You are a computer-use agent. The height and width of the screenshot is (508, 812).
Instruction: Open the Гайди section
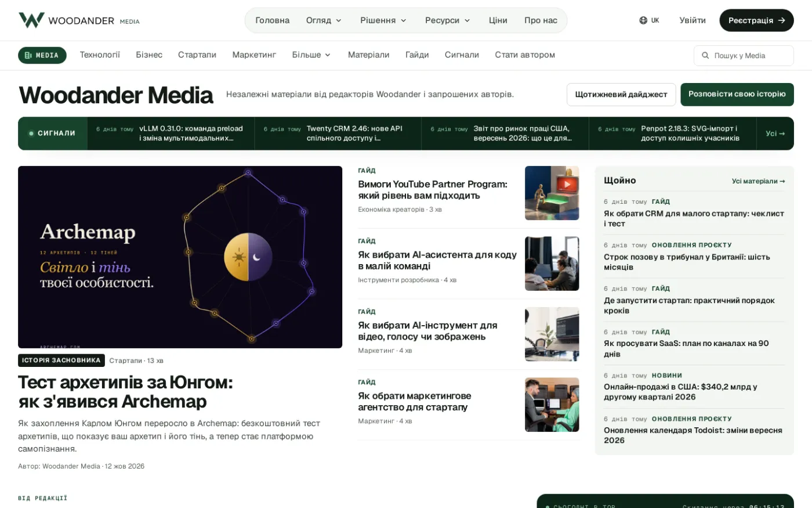pos(417,55)
